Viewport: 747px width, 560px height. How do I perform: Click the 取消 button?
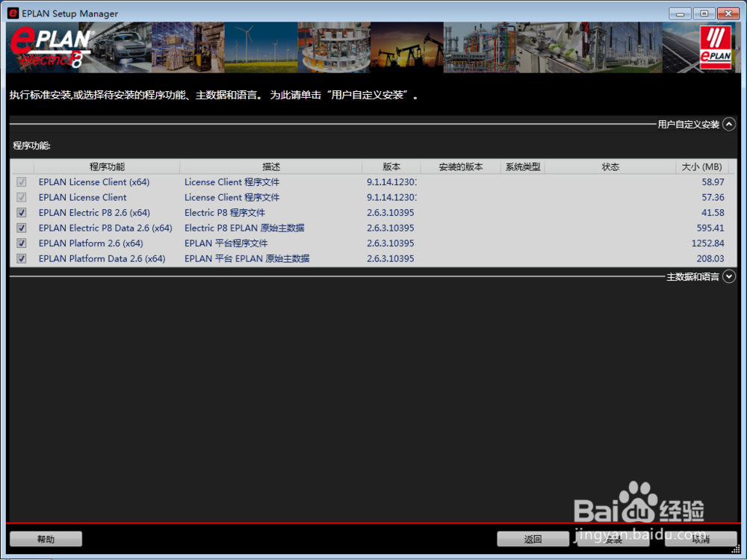701,539
